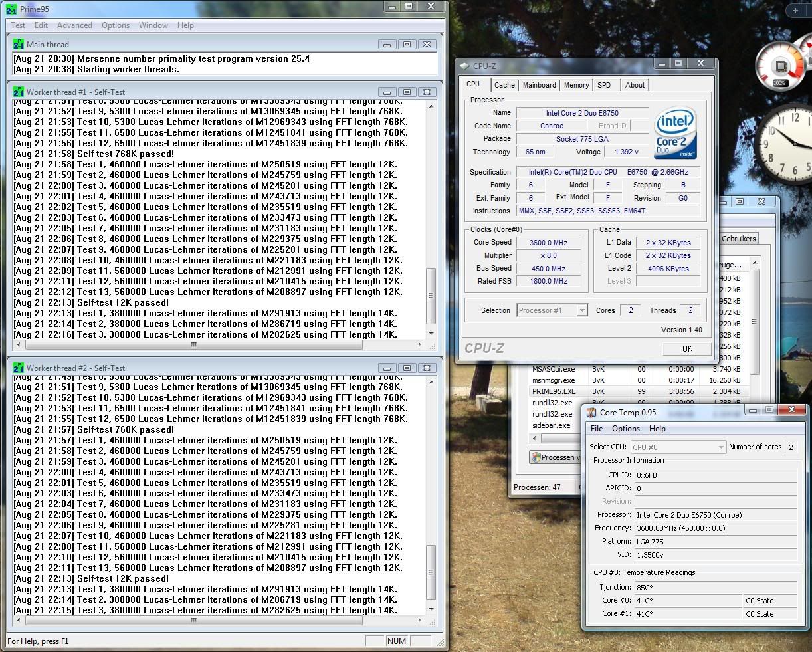Viewport: 812px width, 652px height.
Task: Click 'Self-test 12K passed!' in Worker thread #2
Action: tap(123, 578)
